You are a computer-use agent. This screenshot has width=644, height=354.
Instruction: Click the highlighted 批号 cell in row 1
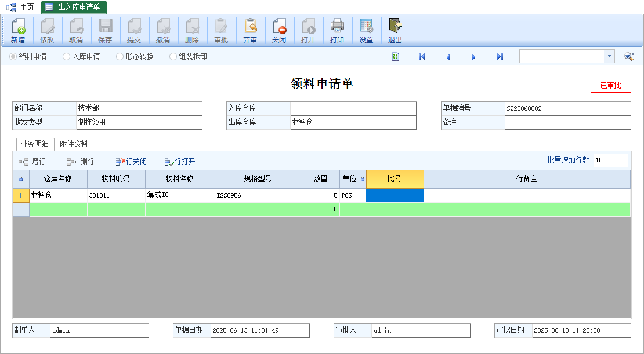[x=395, y=196]
